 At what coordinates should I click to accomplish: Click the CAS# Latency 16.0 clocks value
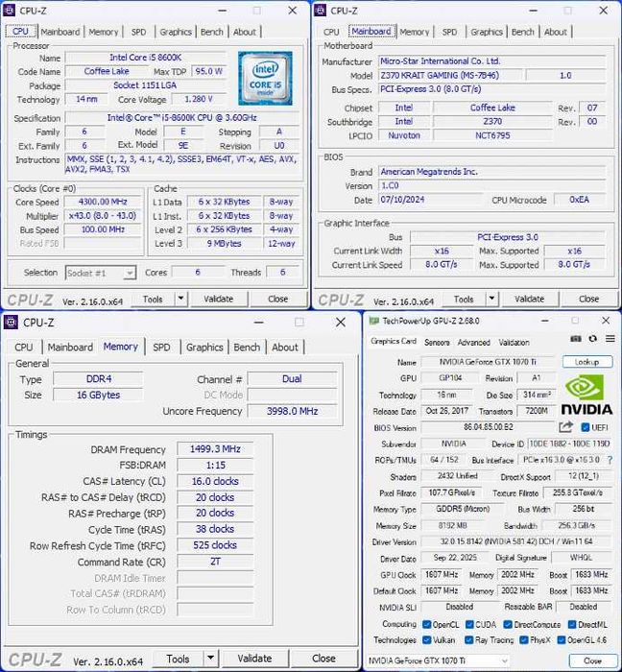tap(215, 481)
